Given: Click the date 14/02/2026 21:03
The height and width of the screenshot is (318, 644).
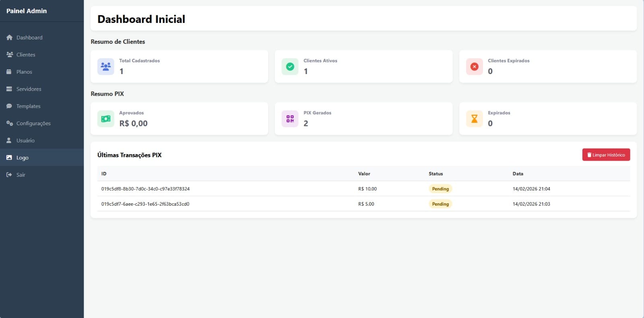Looking at the screenshot, I should [x=531, y=204].
